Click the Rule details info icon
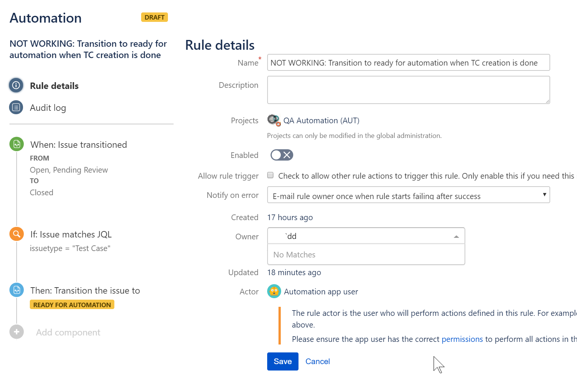 click(16, 85)
